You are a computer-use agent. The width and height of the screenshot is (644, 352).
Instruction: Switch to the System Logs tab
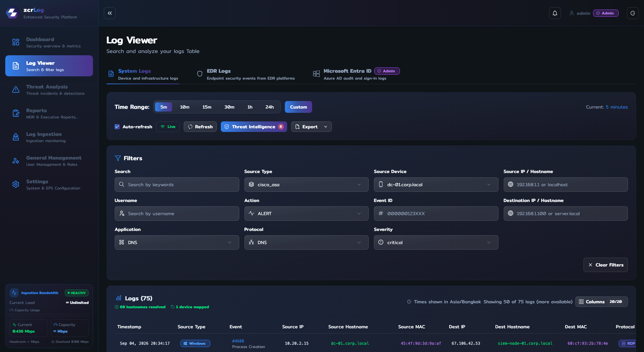[x=143, y=74]
